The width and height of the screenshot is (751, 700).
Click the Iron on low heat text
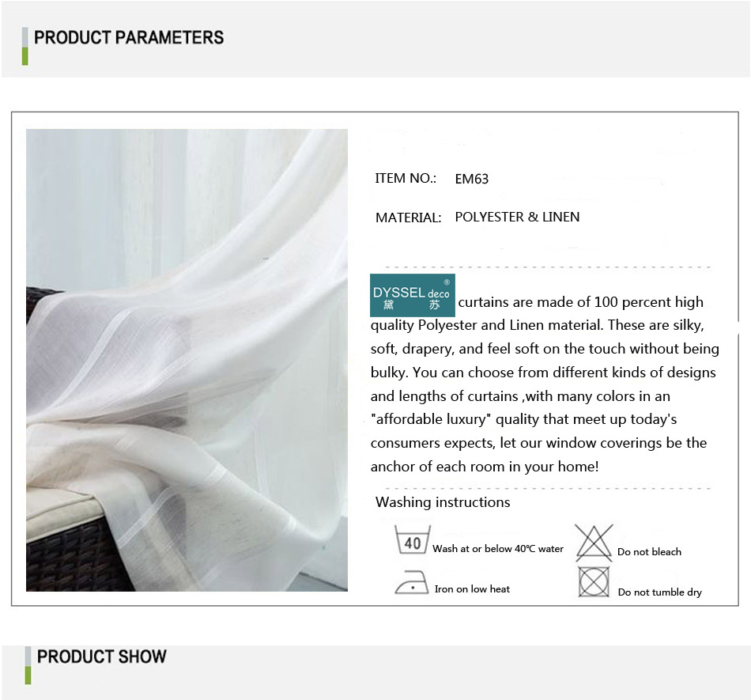click(x=472, y=589)
